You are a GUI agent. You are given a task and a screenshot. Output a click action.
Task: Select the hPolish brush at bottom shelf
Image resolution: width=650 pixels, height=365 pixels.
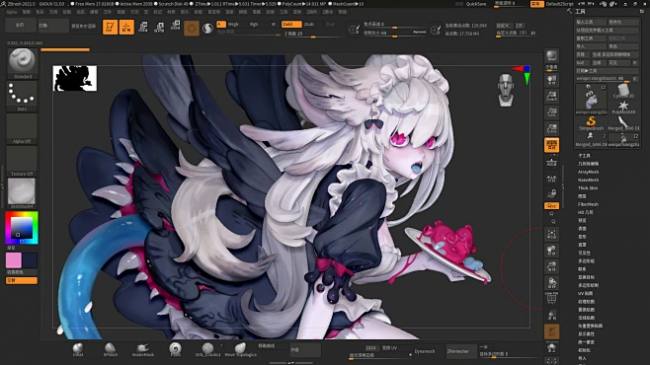(110, 350)
